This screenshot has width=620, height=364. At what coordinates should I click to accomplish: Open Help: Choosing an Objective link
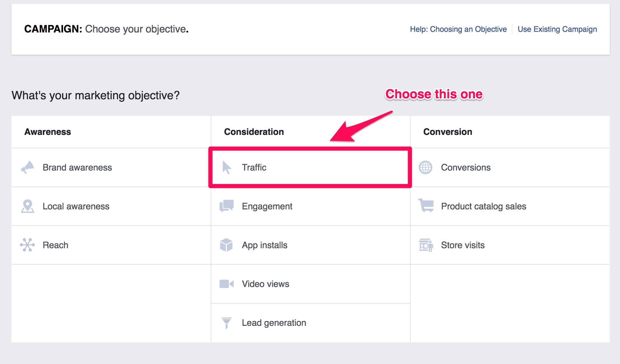coord(458,29)
